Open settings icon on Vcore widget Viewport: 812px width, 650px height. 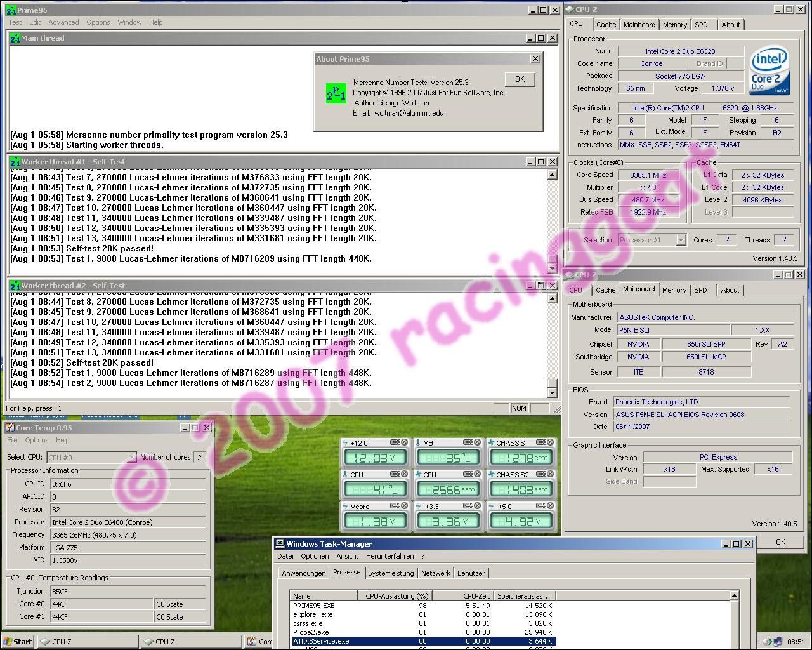[x=395, y=506]
